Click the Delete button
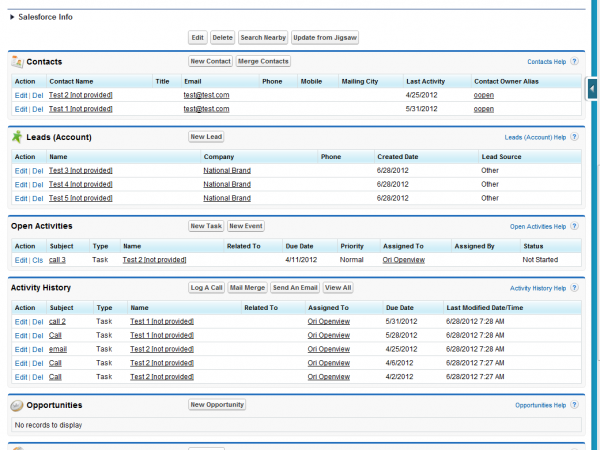 tap(222, 38)
